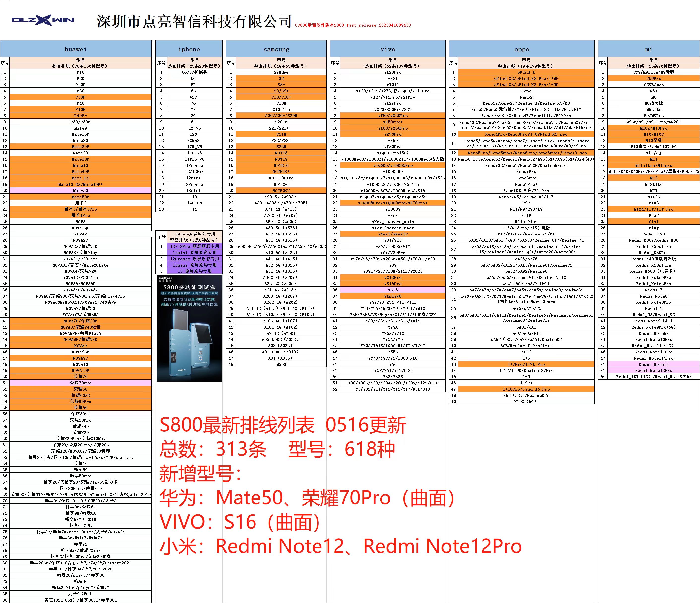Click the red heading S800最新排线列表 0516更新

(x=283, y=425)
